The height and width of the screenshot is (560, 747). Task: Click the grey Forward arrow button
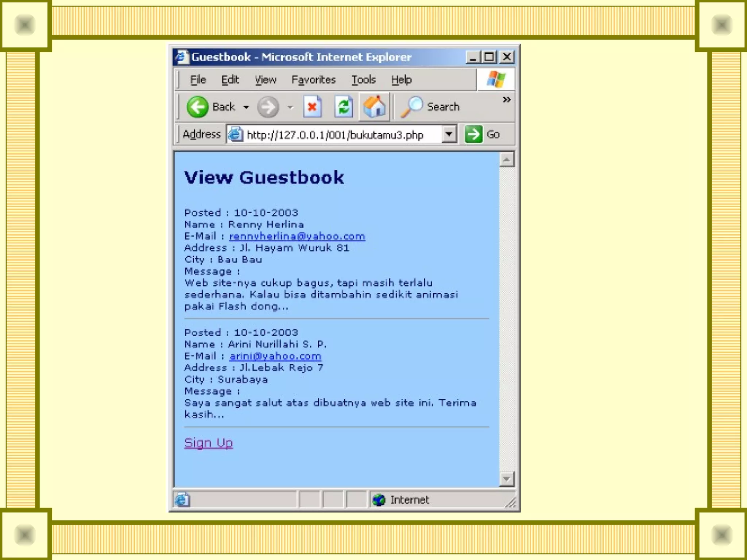pyautogui.click(x=268, y=107)
